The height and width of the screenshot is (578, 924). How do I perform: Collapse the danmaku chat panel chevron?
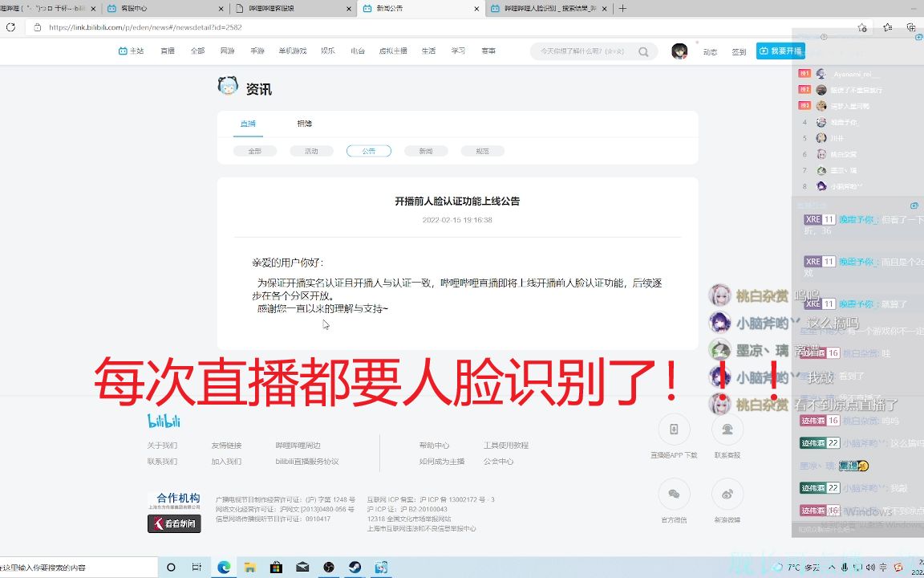coord(914,206)
